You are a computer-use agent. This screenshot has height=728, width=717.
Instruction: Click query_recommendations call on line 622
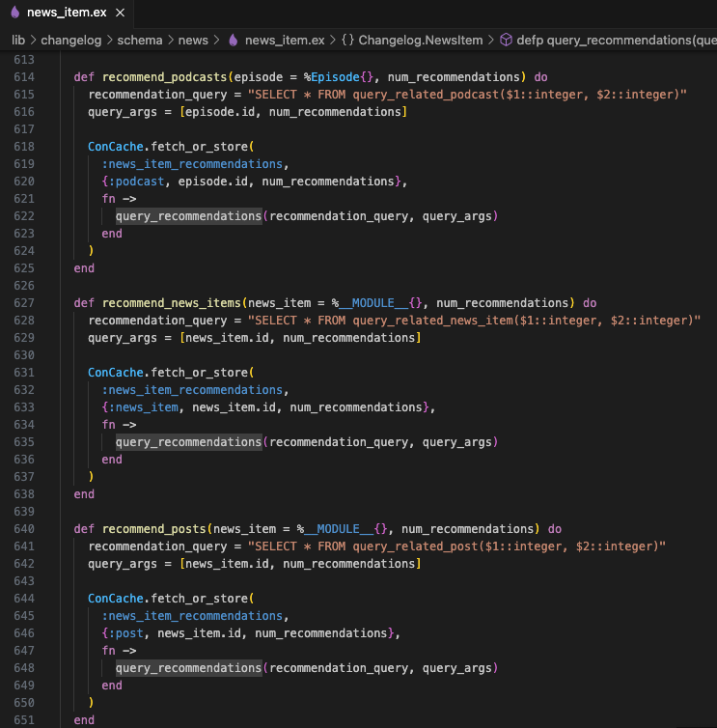pos(188,216)
